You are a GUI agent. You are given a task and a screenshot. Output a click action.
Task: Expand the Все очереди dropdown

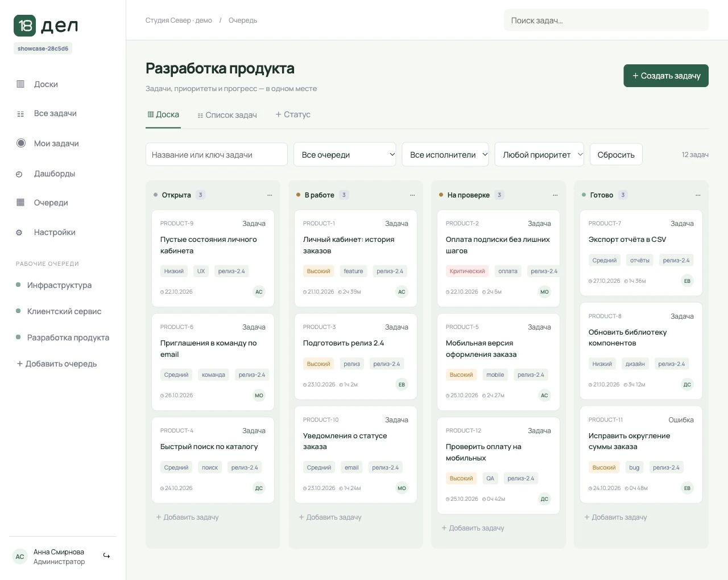point(345,155)
